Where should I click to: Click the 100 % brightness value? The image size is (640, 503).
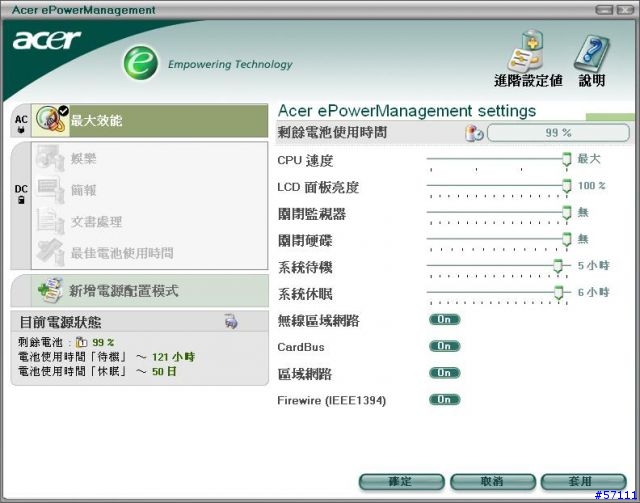pos(591,186)
